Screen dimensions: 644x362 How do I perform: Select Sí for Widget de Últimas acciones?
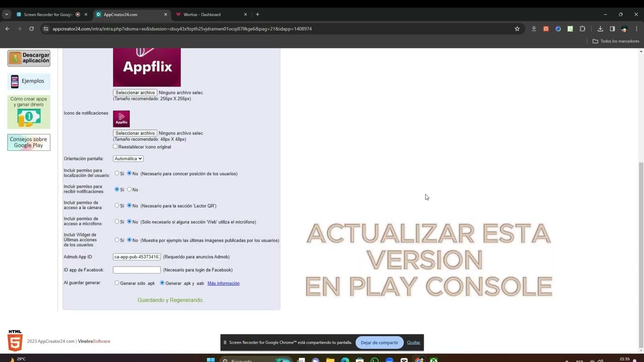click(117, 240)
